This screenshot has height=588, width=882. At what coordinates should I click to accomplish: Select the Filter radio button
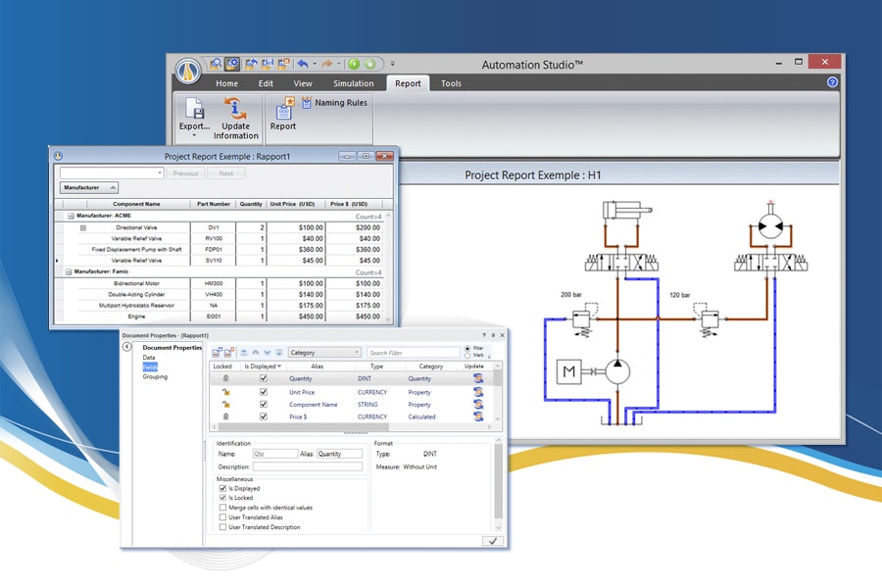[x=467, y=348]
